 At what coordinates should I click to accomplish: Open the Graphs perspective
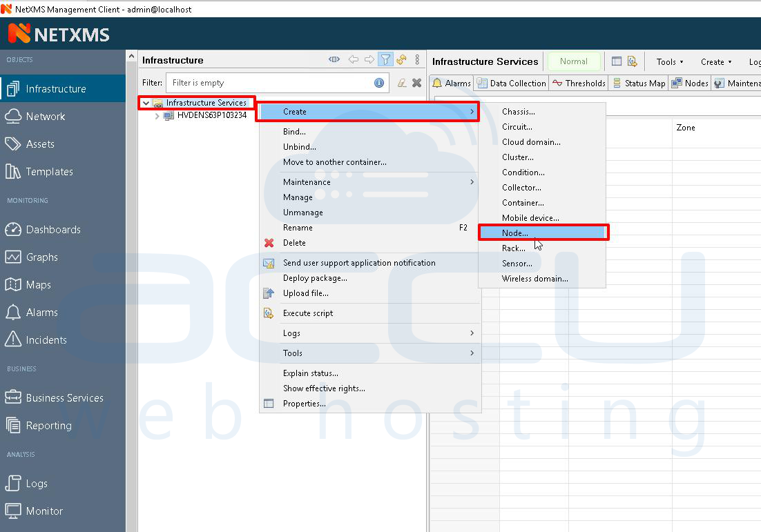(63, 257)
